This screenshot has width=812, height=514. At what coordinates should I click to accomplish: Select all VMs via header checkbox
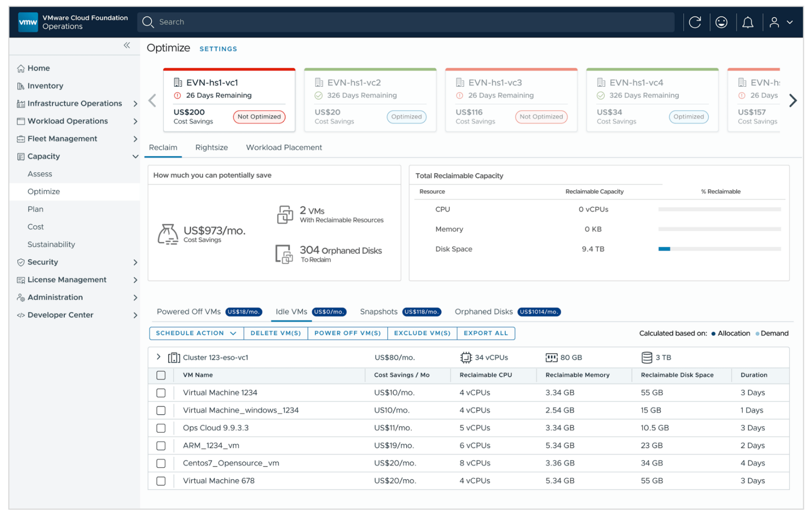[161, 375]
